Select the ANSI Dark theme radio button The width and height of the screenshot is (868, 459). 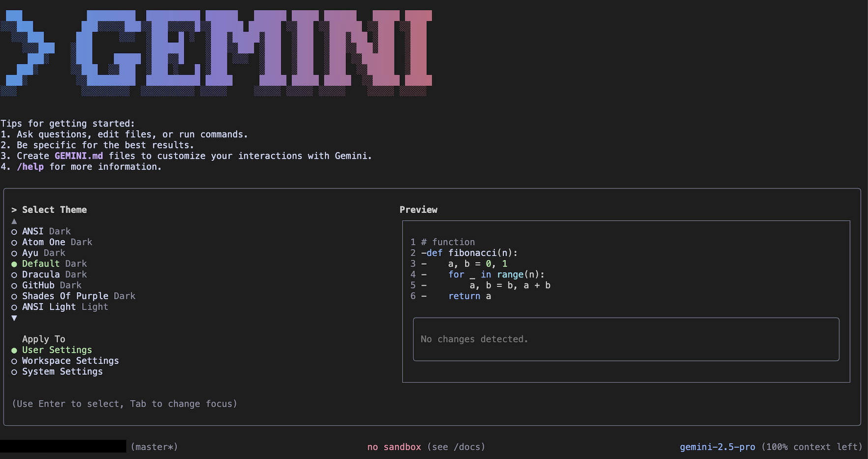[x=14, y=231]
